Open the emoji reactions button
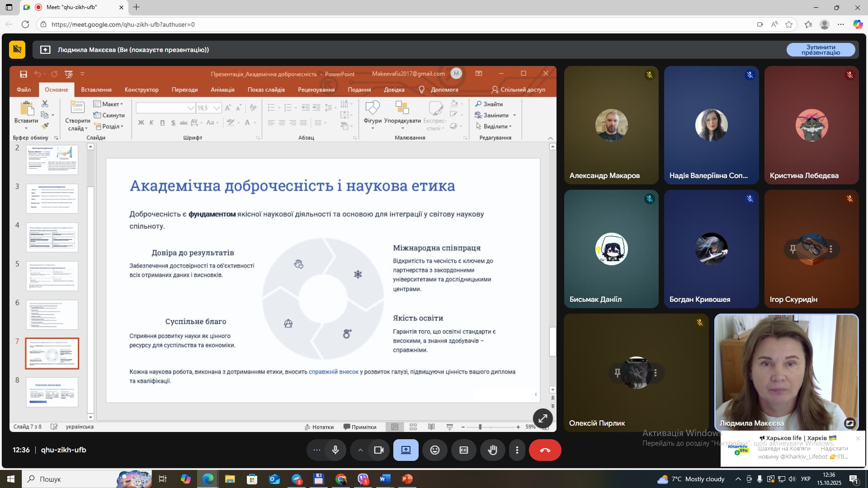 click(434, 450)
